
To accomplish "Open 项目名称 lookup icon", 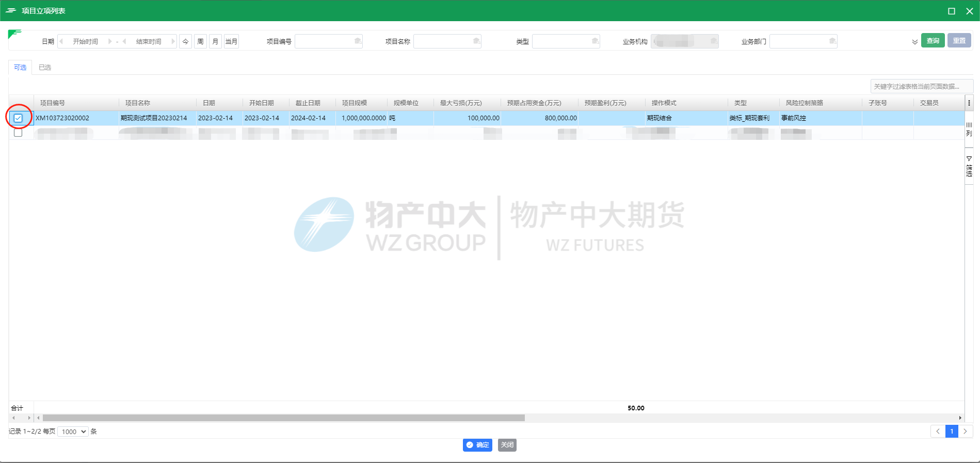I will pyautogui.click(x=476, y=41).
